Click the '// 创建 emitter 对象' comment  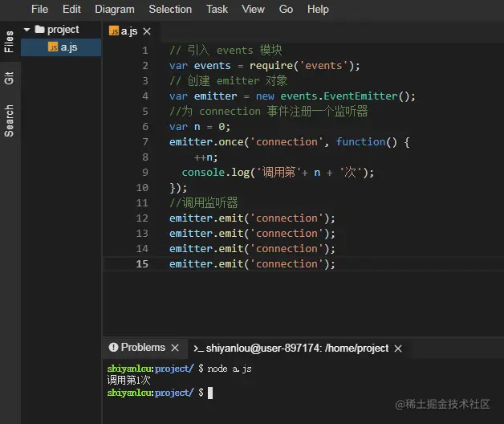(228, 81)
